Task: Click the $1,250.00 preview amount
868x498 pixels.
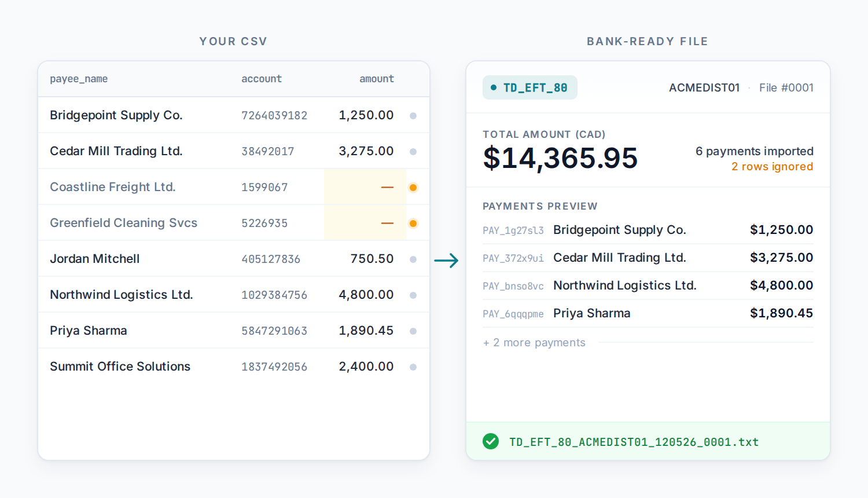Action: click(782, 230)
